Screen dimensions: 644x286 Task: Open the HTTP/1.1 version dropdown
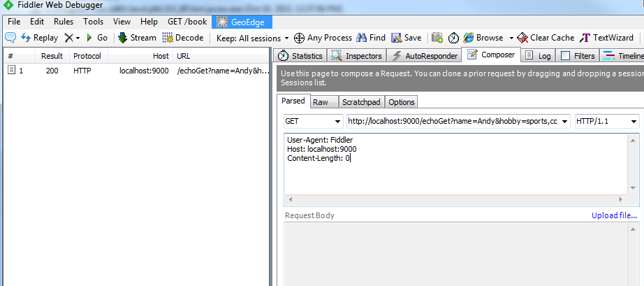coord(607,121)
